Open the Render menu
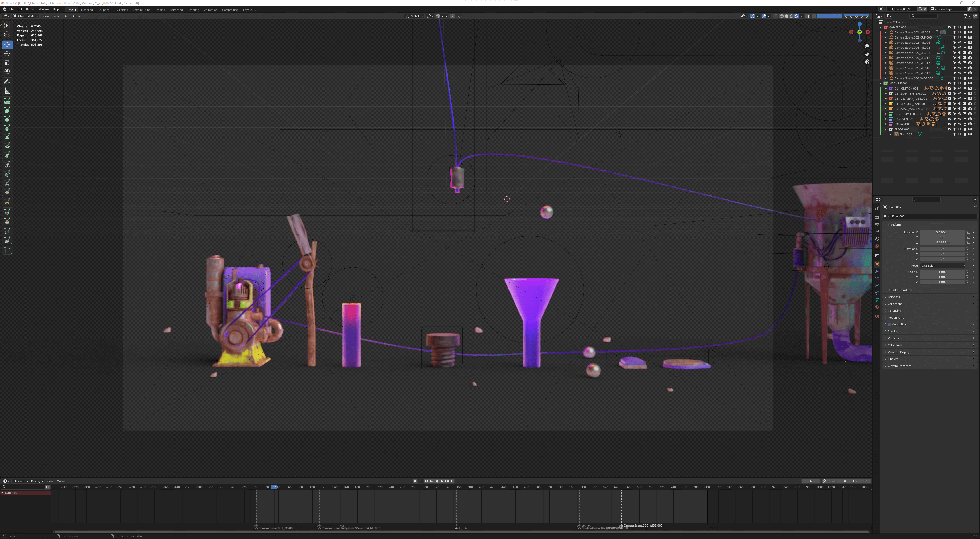 coord(30,9)
